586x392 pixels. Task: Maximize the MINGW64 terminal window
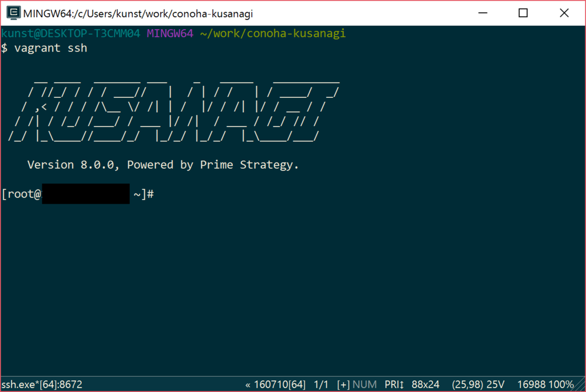523,13
